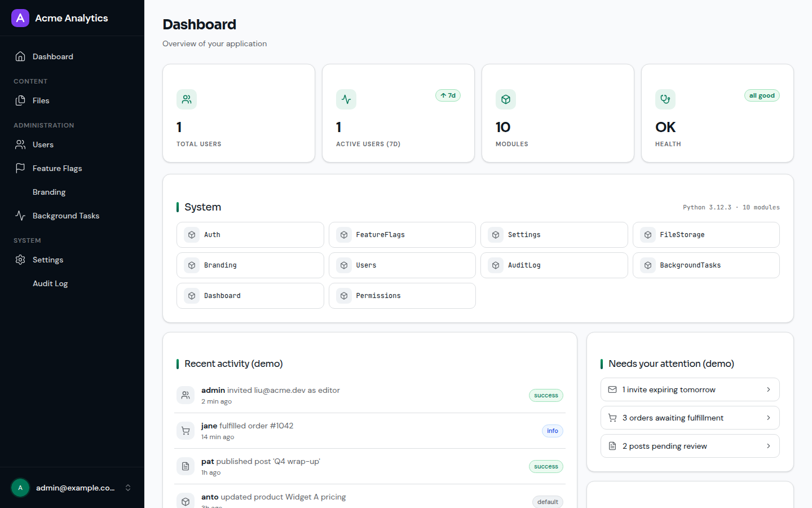The height and width of the screenshot is (508, 812).
Task: Open chevron for 3 orders awaiting fulfillment
Action: 768,418
